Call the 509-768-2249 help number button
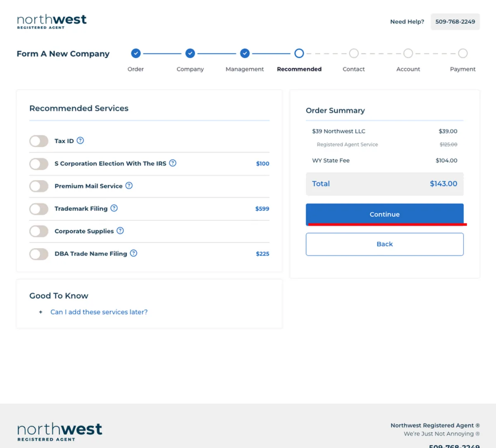 point(455,21)
